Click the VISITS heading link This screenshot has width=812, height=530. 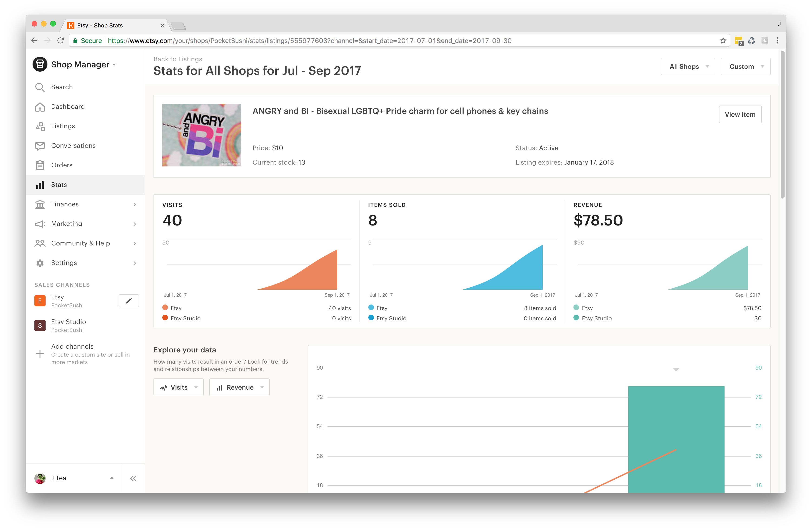click(x=172, y=205)
